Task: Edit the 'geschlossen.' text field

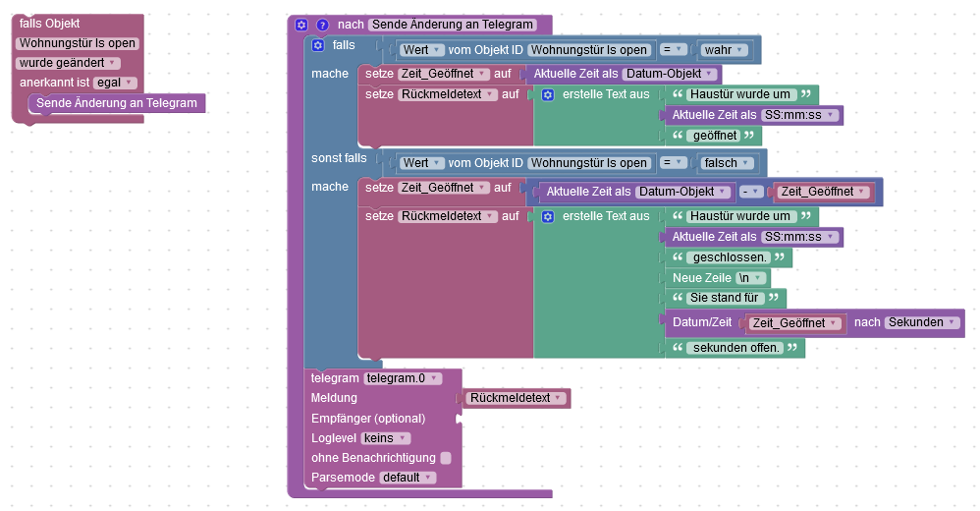Action: point(730,257)
